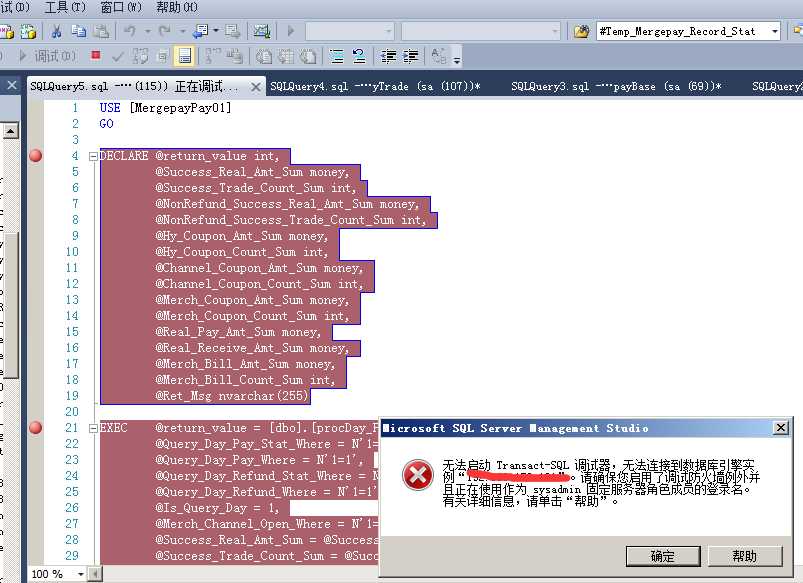Click the Navigate Forward icon

click(233, 32)
